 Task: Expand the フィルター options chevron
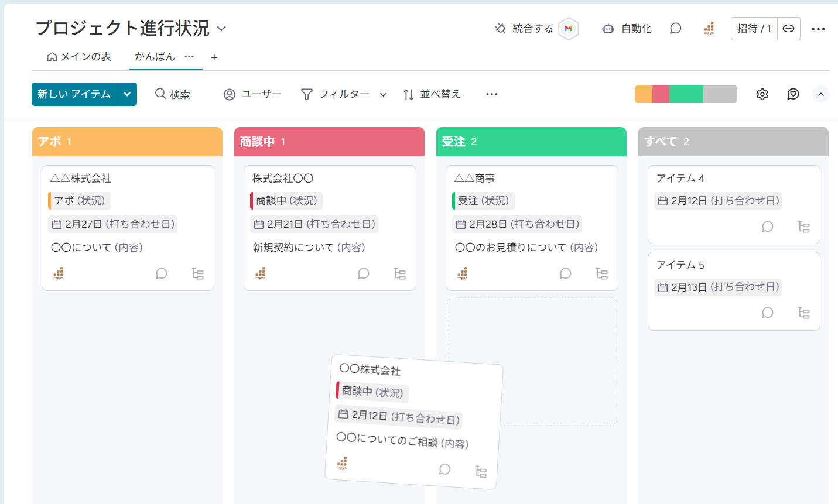point(383,95)
